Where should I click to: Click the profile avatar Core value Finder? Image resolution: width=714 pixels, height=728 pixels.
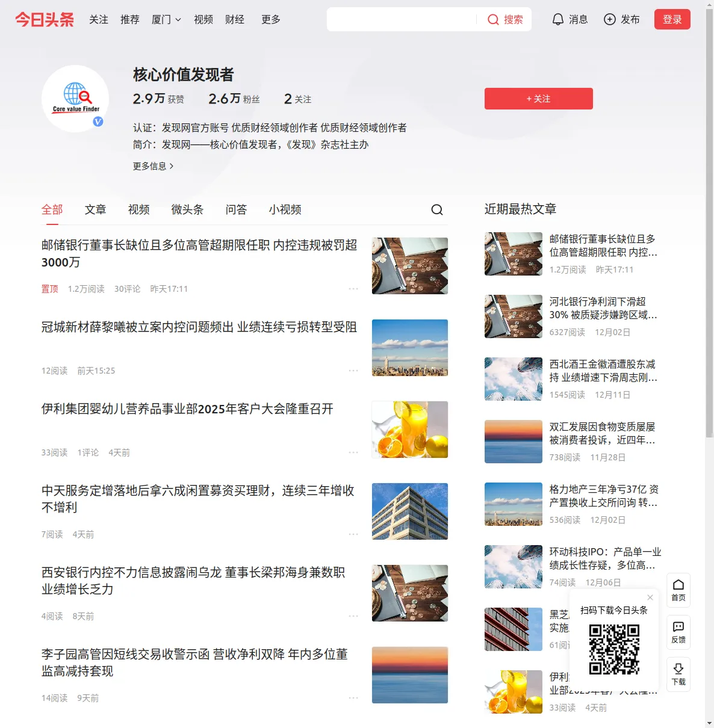point(75,98)
